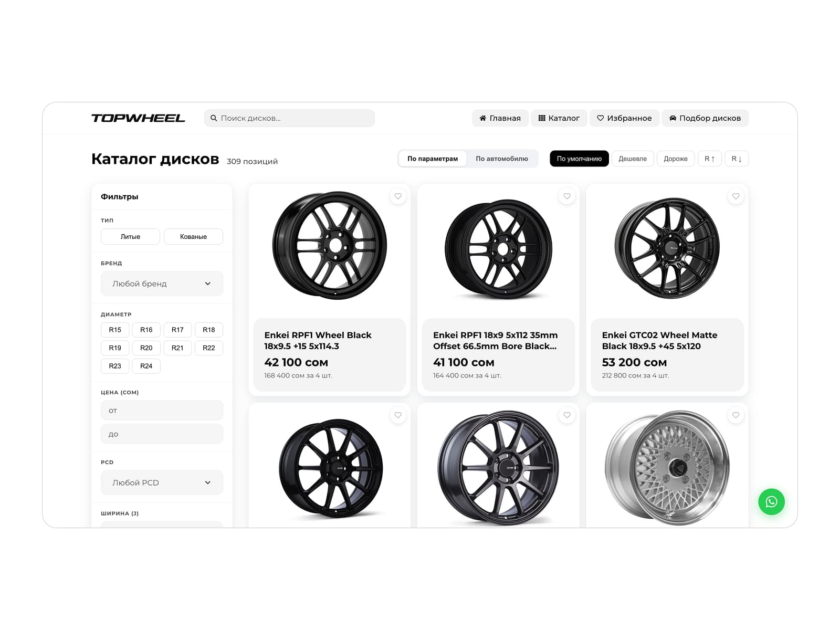The width and height of the screenshot is (840, 630).
Task: Toggle Литые type filter
Action: click(x=130, y=237)
